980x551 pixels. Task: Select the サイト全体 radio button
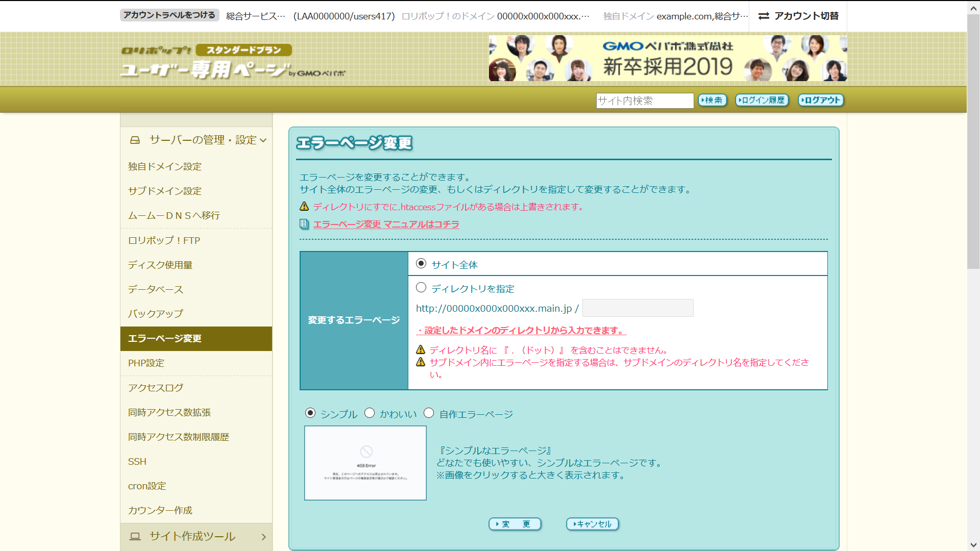point(421,264)
